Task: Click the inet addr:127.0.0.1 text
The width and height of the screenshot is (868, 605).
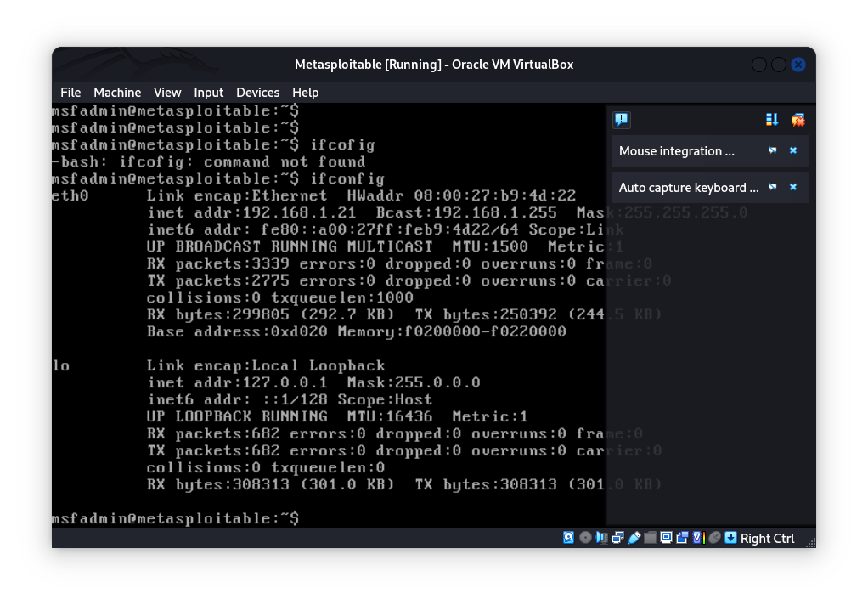Action: pyautogui.click(x=238, y=383)
